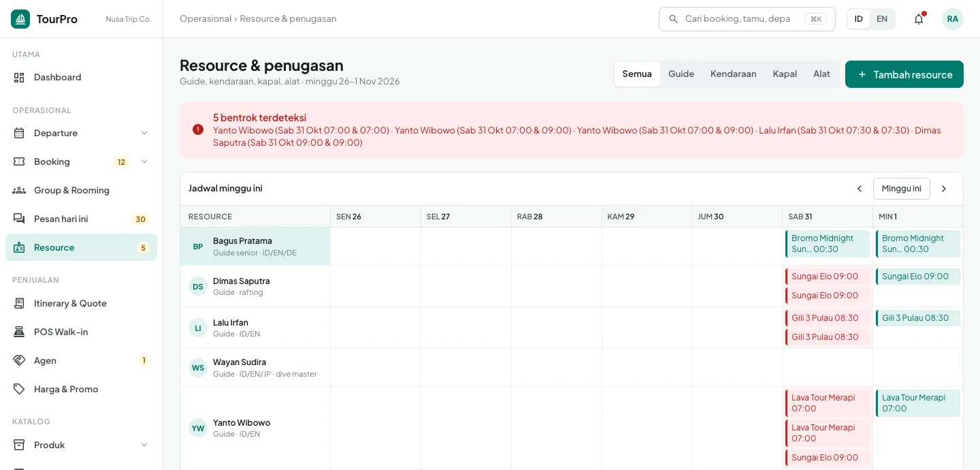
Task: Click Operasional breadcrumb link
Action: (x=206, y=19)
